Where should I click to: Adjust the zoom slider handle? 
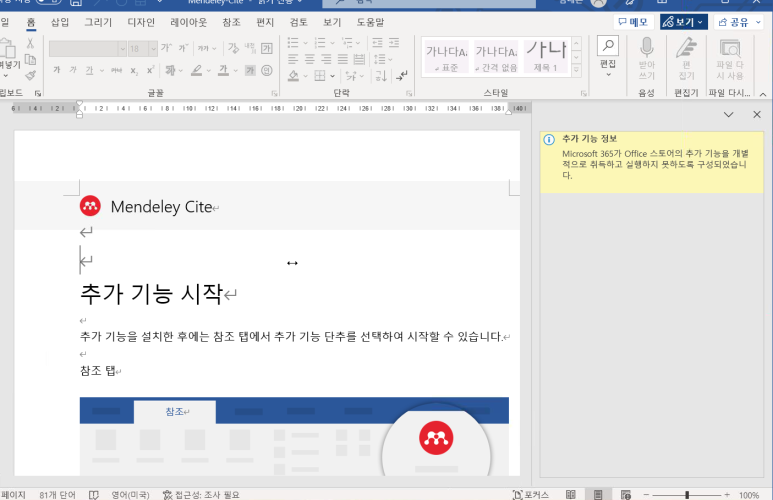687,495
